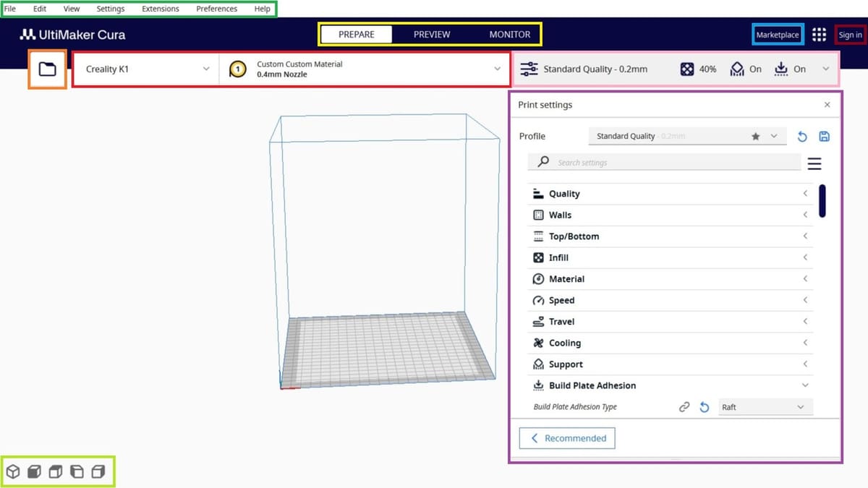Switch to the MONITOR stage tab
The width and height of the screenshot is (868, 488).
510,34
